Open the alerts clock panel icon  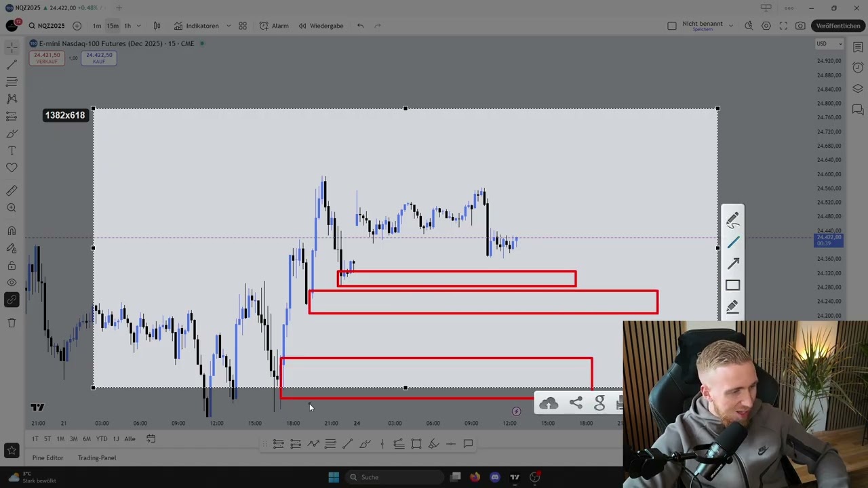click(x=858, y=68)
